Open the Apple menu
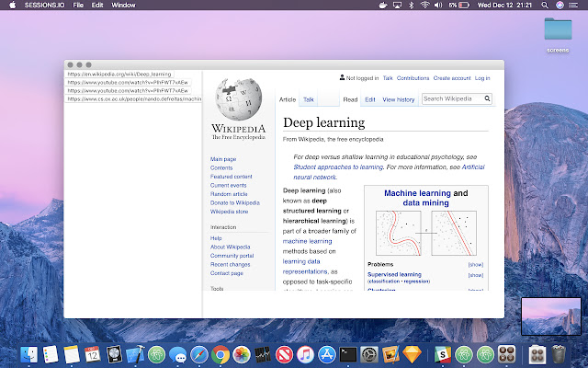This screenshot has height=368, width=588. [12, 5]
